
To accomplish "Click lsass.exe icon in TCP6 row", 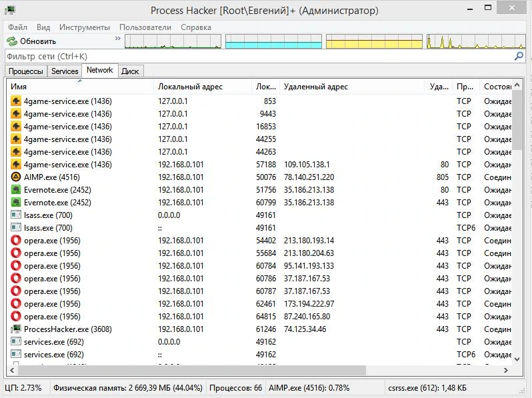I will point(16,228).
